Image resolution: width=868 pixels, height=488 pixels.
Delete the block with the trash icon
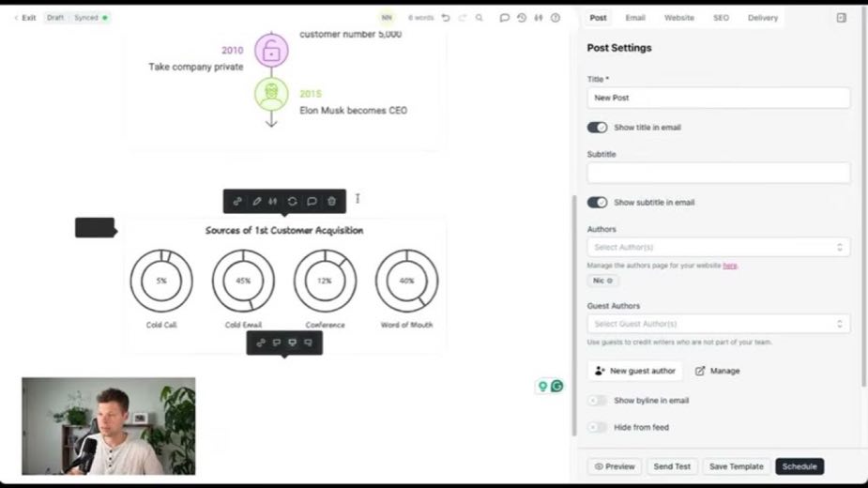331,202
